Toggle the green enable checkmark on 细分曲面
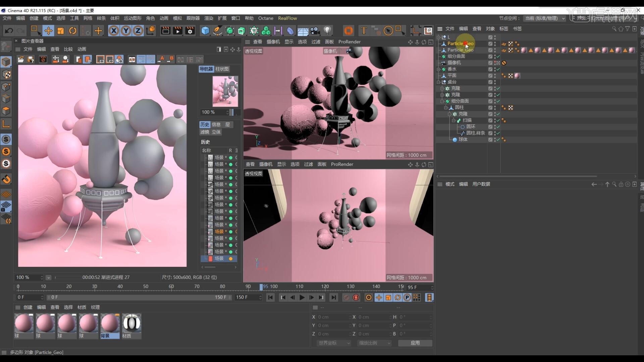This screenshot has height=362, width=644. click(x=498, y=56)
